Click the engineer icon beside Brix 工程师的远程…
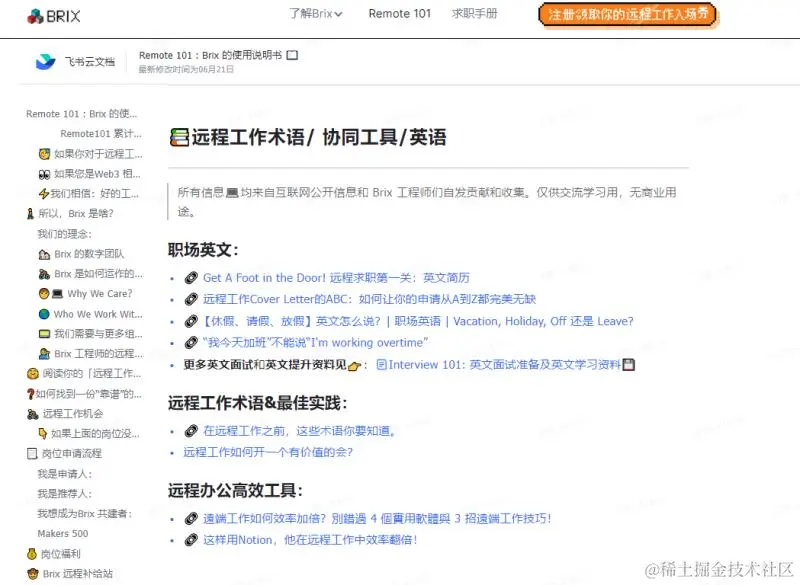Viewport: 800px width, 585px height. (44, 353)
